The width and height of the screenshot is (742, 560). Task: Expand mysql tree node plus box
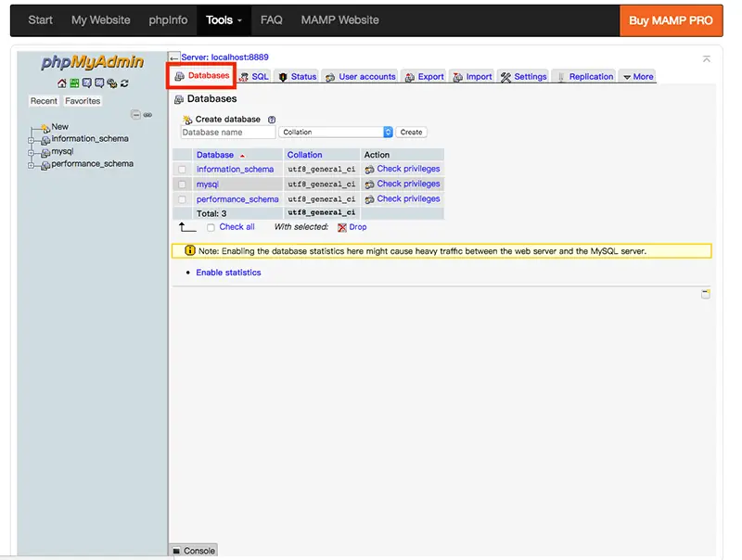pos(31,153)
